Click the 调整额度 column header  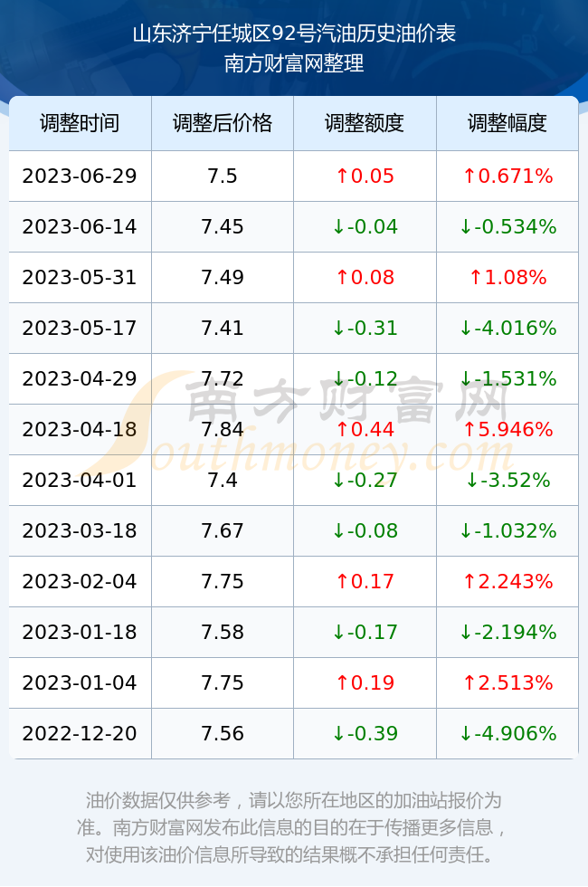[365, 123]
